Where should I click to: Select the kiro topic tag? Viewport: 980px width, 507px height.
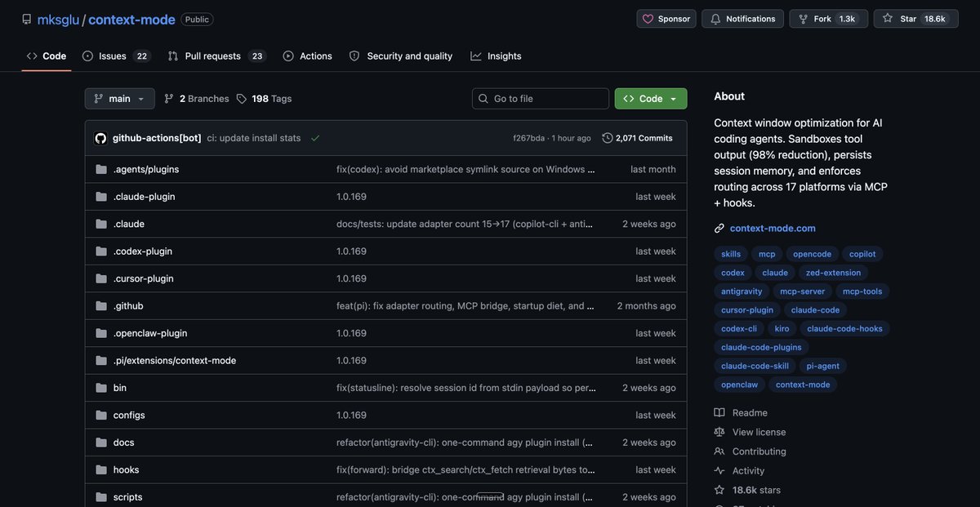click(x=782, y=329)
